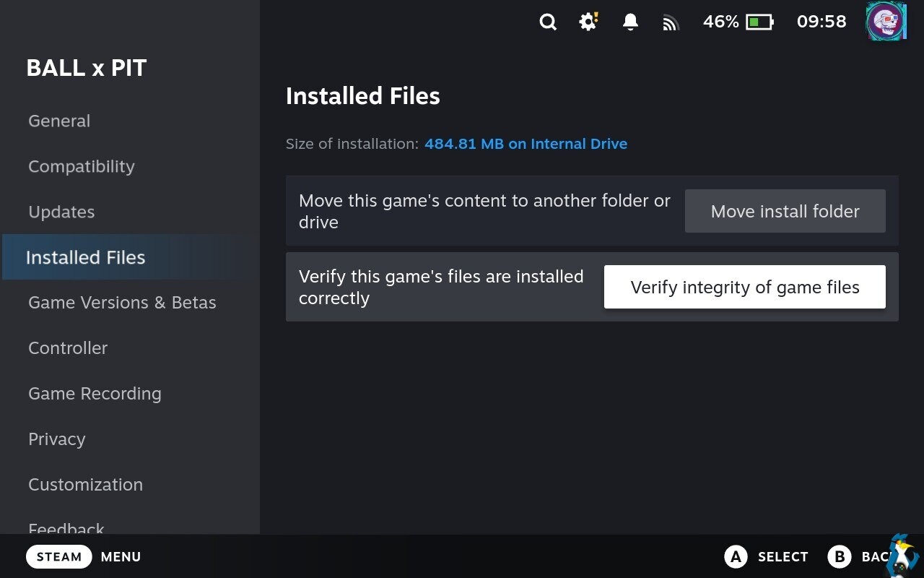Click the SELECT label in footer

783,556
